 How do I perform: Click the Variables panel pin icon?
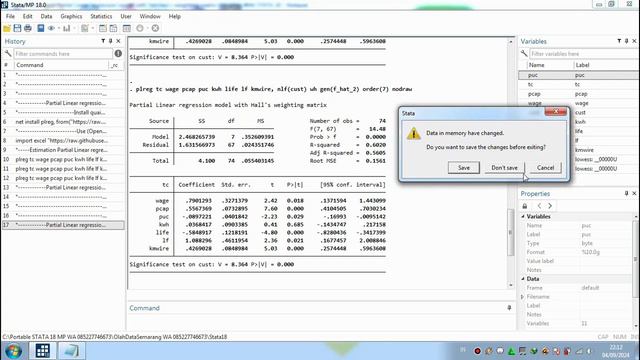(x=627, y=41)
